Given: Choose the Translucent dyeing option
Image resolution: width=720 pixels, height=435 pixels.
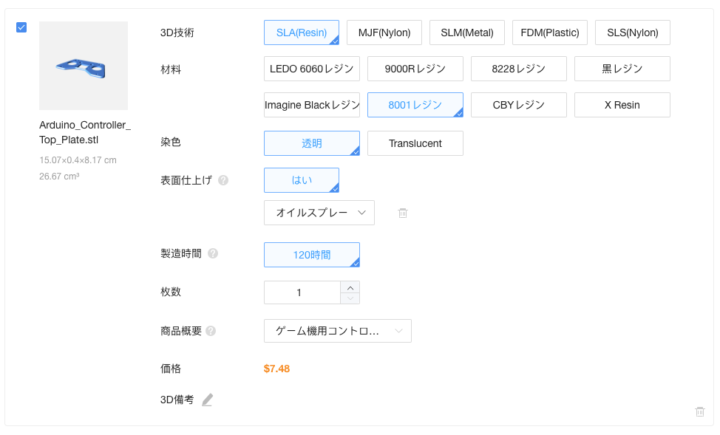Looking at the screenshot, I should [x=415, y=144].
